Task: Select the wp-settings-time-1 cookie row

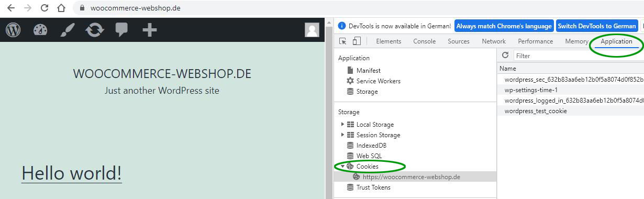Action: point(571,90)
